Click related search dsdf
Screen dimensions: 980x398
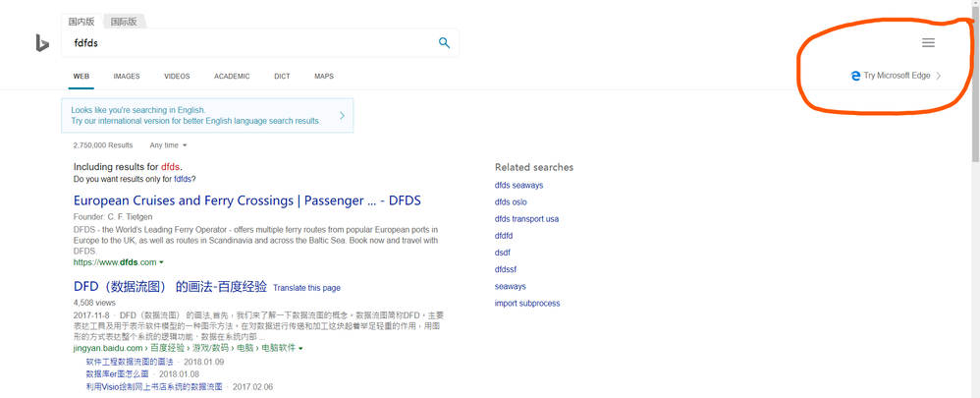[x=503, y=253]
